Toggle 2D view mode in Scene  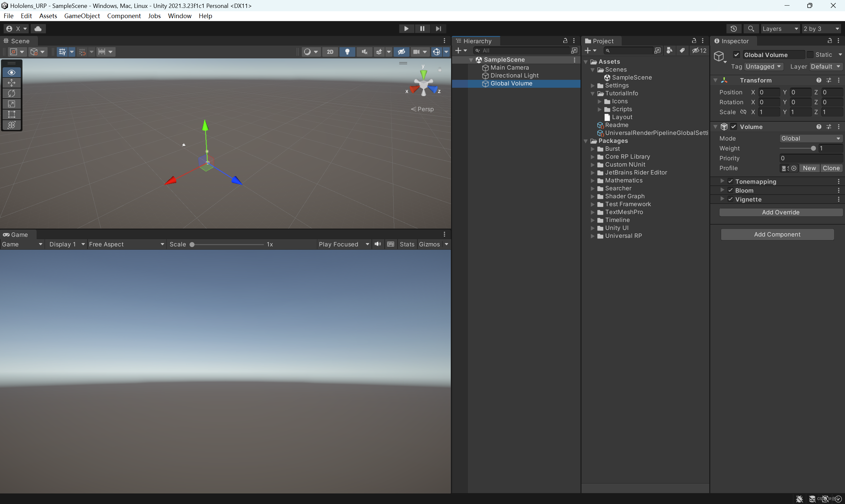(x=330, y=52)
